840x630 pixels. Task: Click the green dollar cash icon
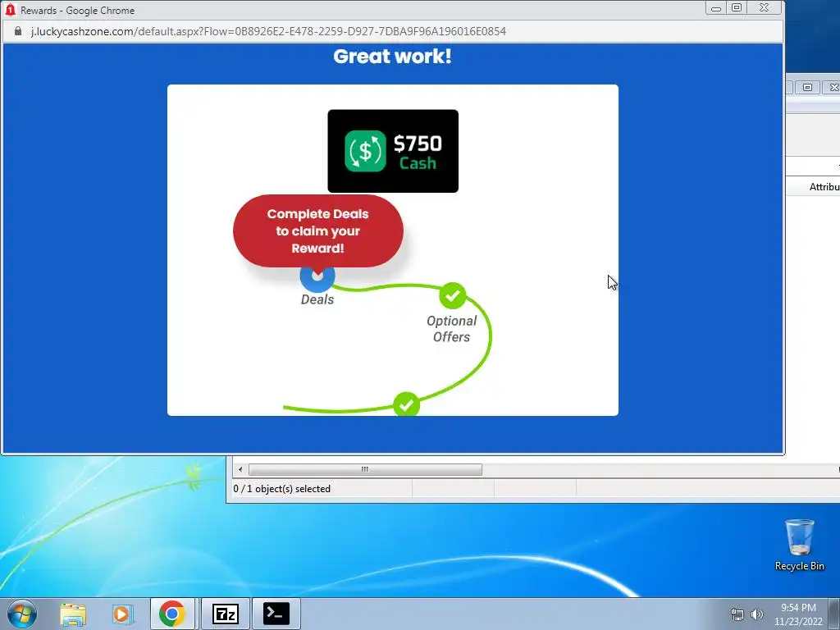[x=365, y=151]
